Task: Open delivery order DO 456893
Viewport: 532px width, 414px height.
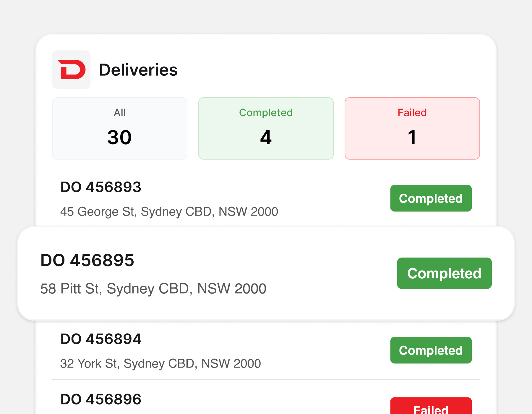Action: (x=101, y=187)
